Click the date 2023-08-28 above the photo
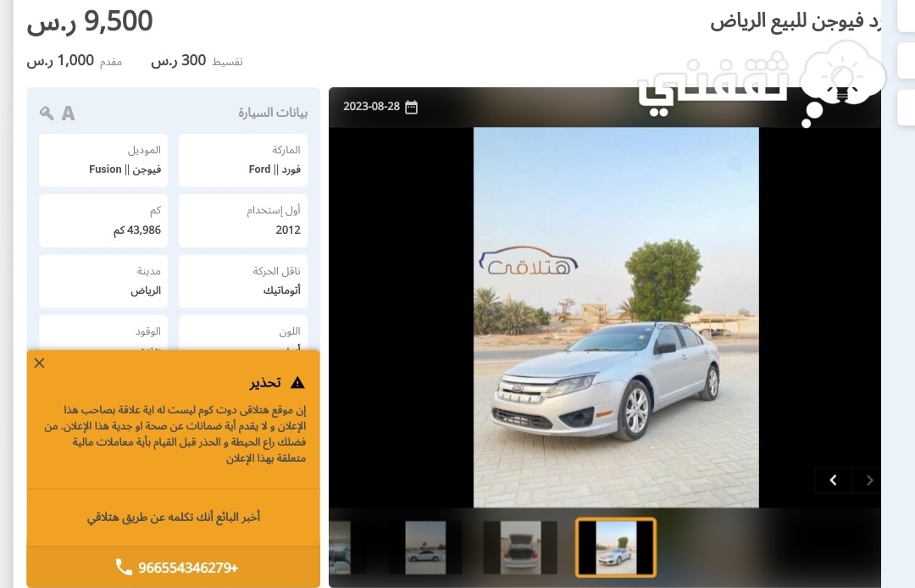Viewport: 915px width, 588px height. coord(371,107)
